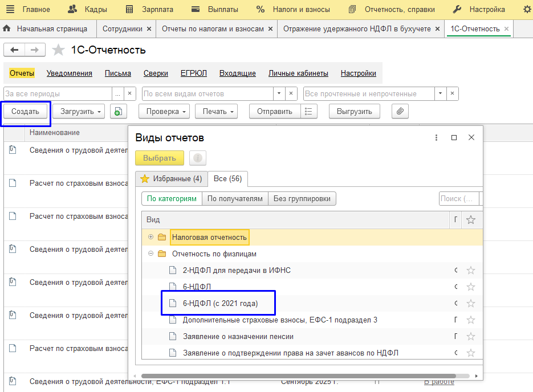Click the back navigation arrow
The height and width of the screenshot is (392, 533).
(x=14, y=50)
